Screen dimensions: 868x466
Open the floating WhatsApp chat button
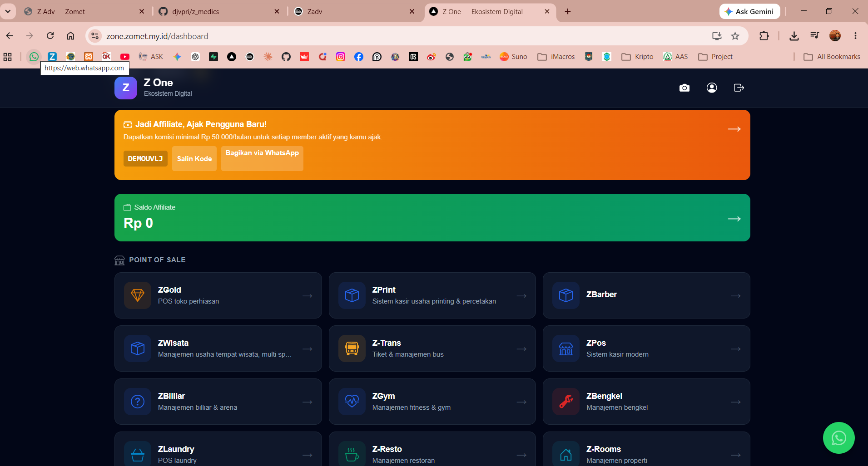coord(838,438)
